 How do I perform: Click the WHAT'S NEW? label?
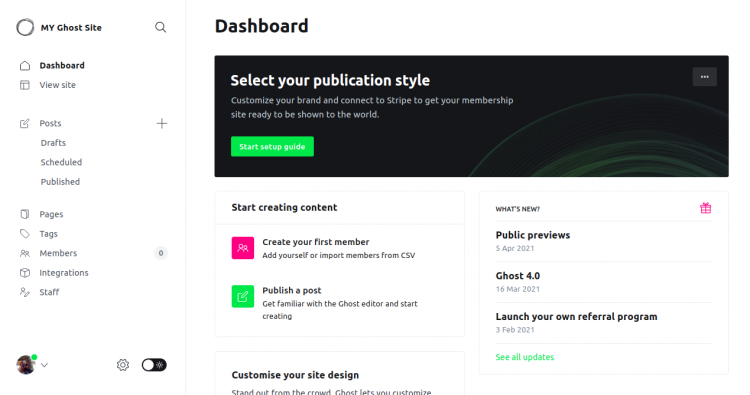[518, 209]
